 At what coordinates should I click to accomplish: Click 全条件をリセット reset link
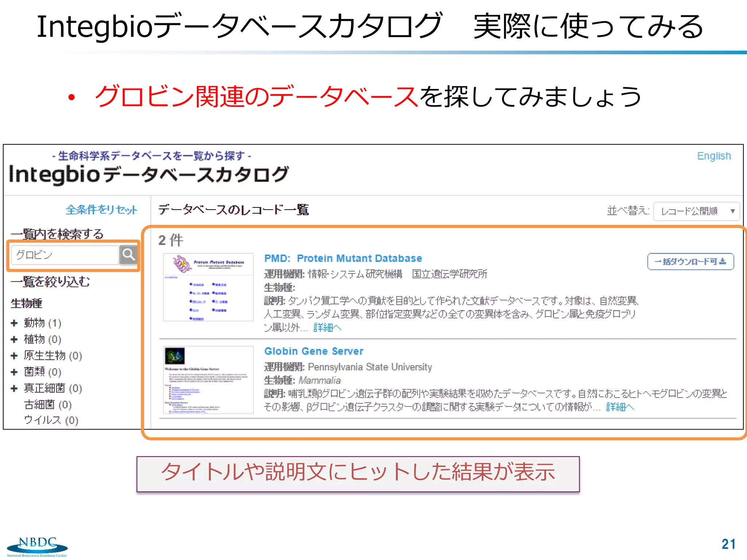(101, 210)
